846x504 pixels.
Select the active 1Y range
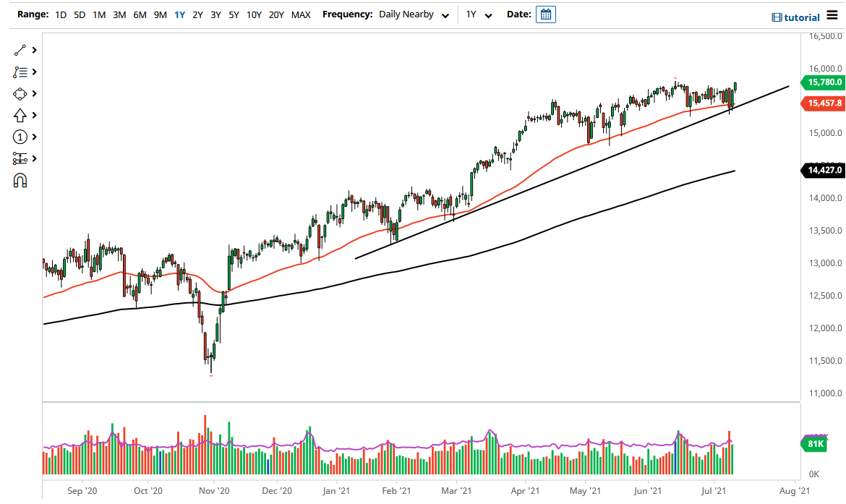click(x=179, y=14)
